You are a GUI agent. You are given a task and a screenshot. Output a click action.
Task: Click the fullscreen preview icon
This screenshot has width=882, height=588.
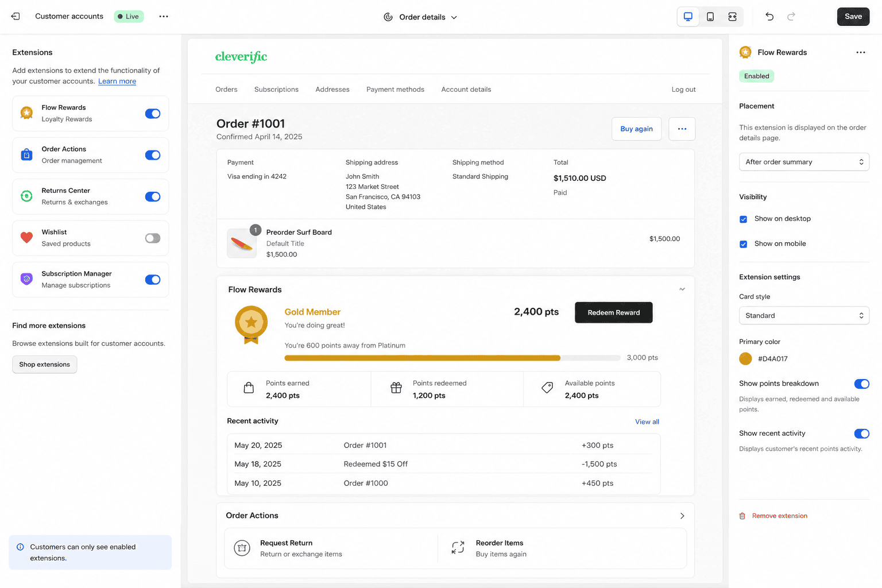click(x=732, y=17)
